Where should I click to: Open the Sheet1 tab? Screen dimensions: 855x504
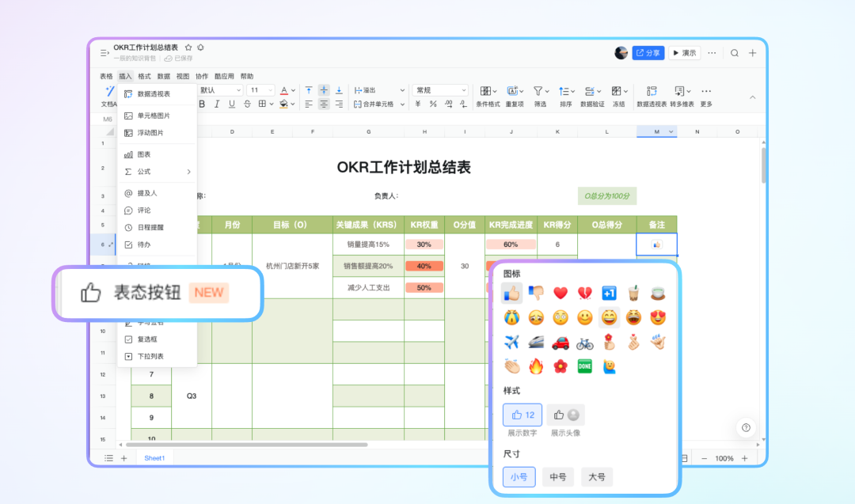[154, 458]
